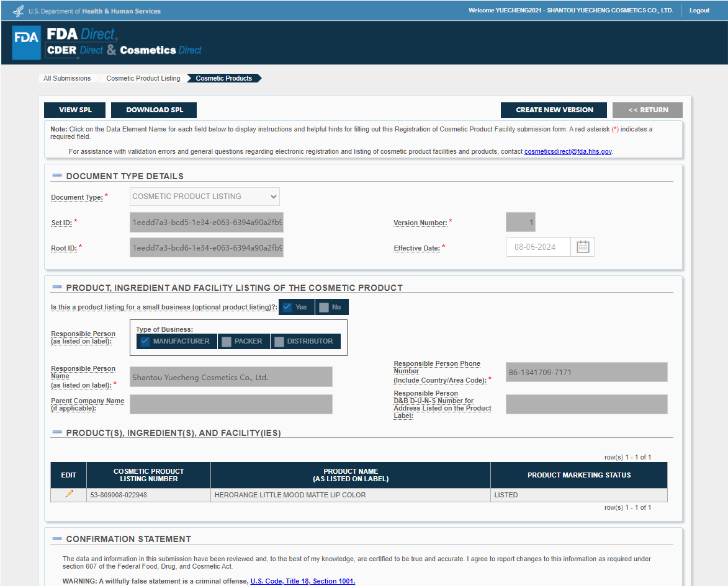Go to All Submissions breadcrumb
728x586 pixels.
pyautogui.click(x=67, y=78)
